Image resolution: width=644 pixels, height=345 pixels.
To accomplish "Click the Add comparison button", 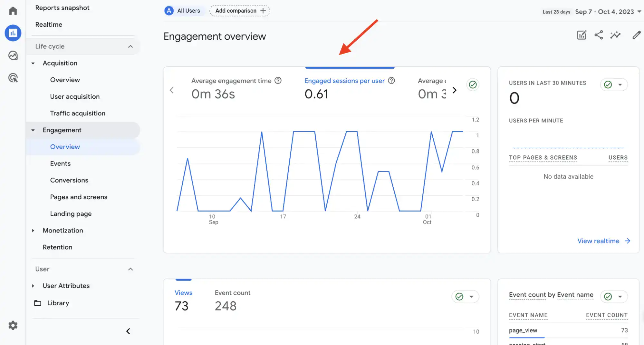I will pyautogui.click(x=240, y=11).
